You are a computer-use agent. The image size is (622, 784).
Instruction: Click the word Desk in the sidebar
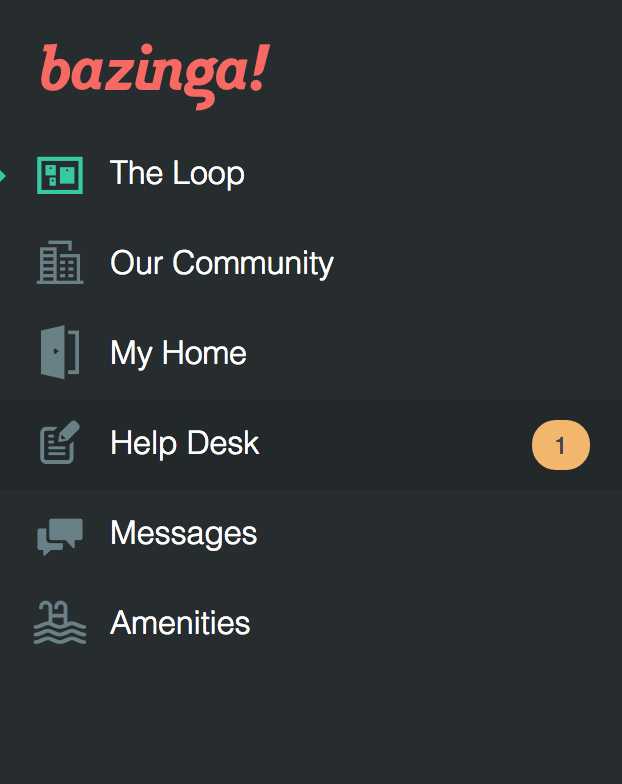pyautogui.click(x=227, y=443)
